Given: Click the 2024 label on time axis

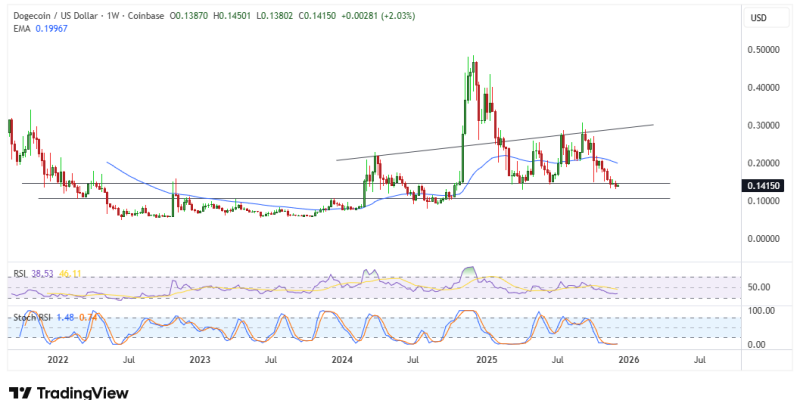Looking at the screenshot, I should (342, 358).
